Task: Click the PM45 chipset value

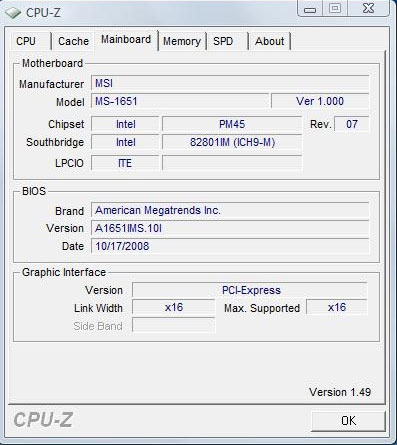Action: [232, 124]
